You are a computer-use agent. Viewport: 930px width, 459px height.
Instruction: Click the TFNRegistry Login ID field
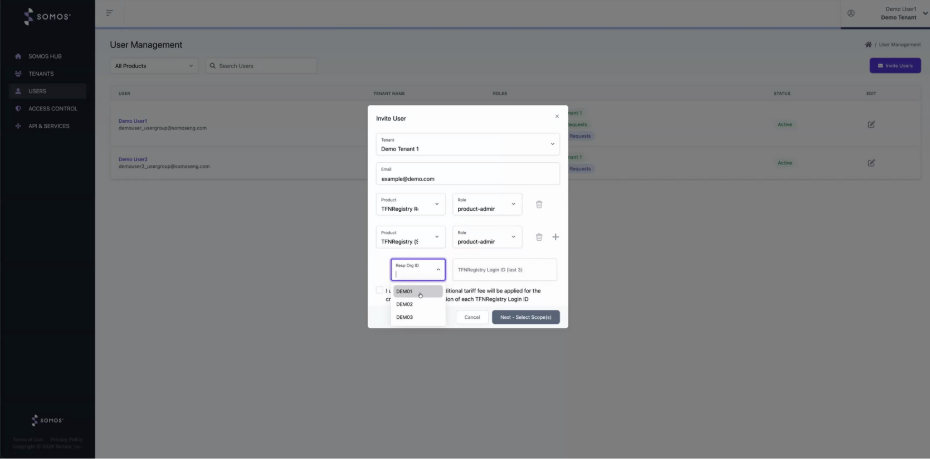click(505, 270)
